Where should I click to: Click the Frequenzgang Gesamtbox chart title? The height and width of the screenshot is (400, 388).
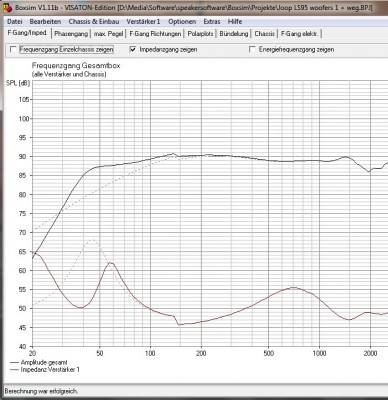[x=76, y=66]
